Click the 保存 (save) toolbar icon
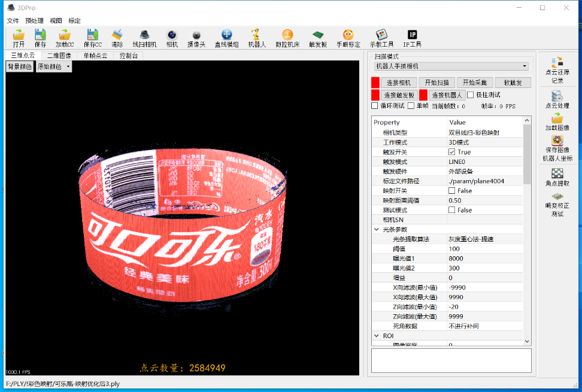This screenshot has width=582, height=392. 40,38
